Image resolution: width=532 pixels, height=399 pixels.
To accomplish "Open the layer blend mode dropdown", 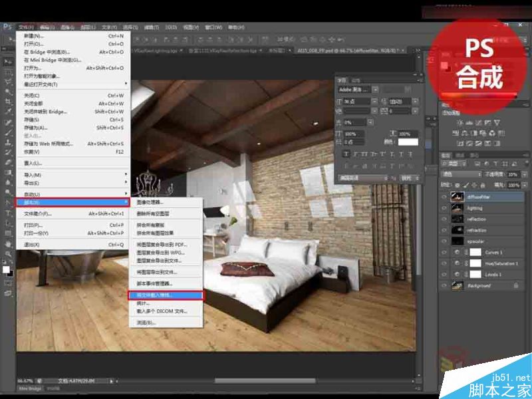I will pos(461,174).
